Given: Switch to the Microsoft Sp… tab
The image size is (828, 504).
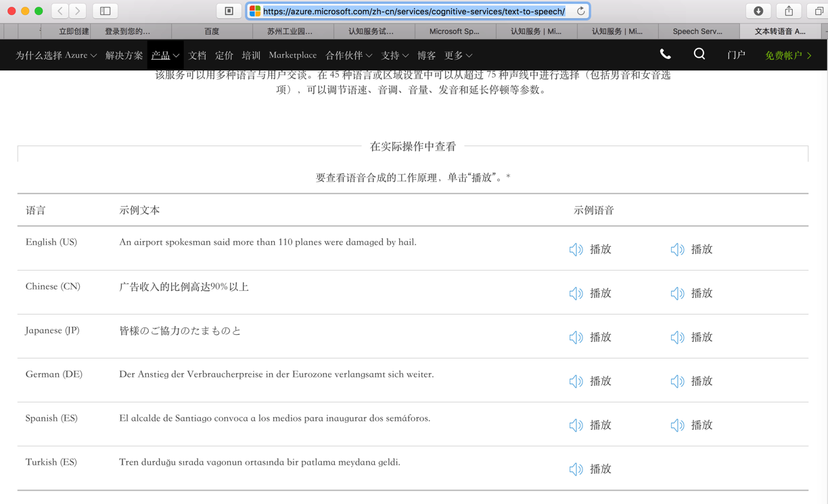Looking at the screenshot, I should tap(455, 31).
